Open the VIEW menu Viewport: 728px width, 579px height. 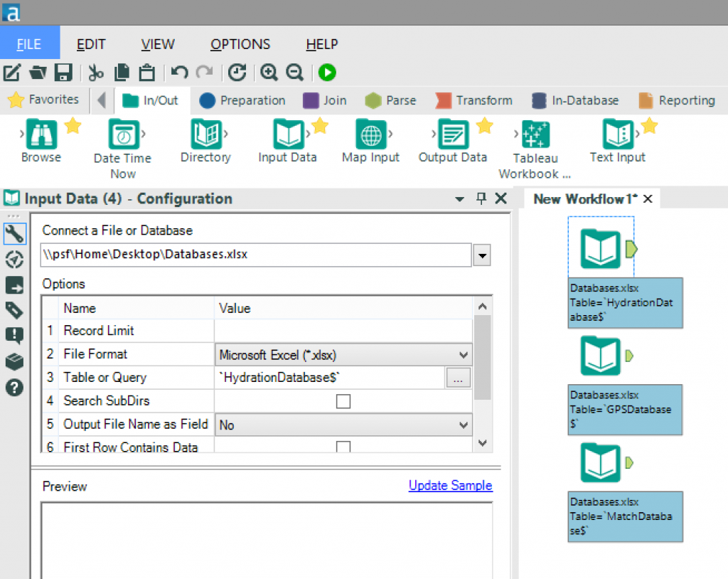[x=158, y=44]
